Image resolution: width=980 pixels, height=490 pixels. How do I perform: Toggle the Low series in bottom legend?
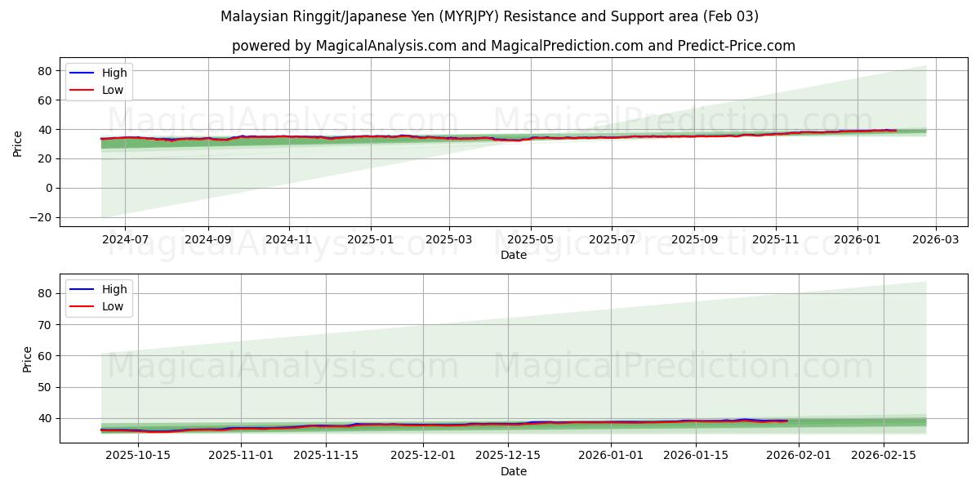[114, 305]
